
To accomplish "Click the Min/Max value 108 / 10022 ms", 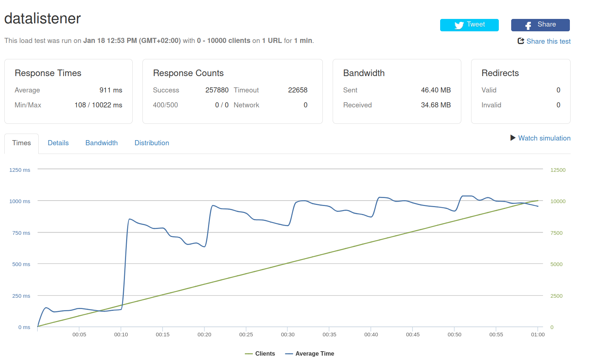I will 98,105.
